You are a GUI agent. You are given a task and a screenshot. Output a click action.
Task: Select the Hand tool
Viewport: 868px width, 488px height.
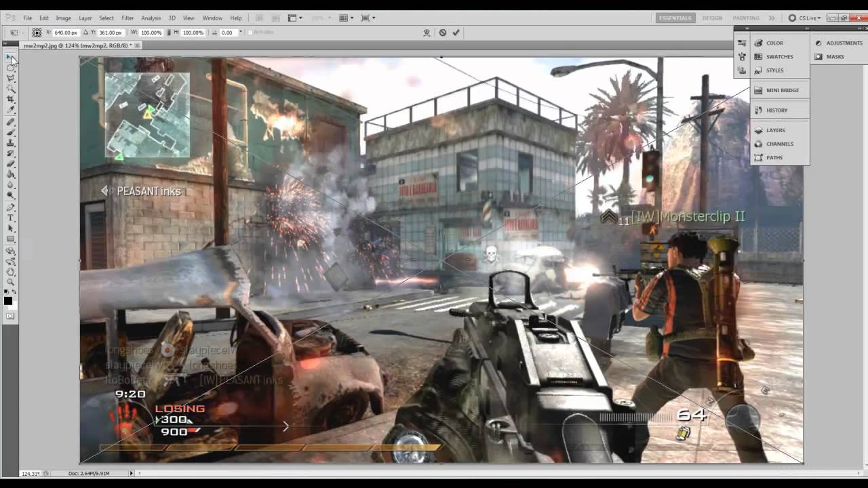(x=10, y=270)
